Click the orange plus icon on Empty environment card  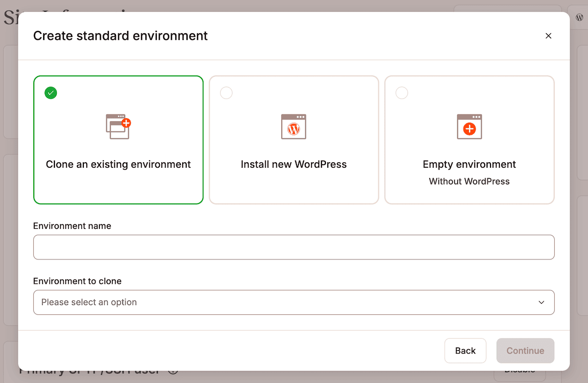(469, 129)
